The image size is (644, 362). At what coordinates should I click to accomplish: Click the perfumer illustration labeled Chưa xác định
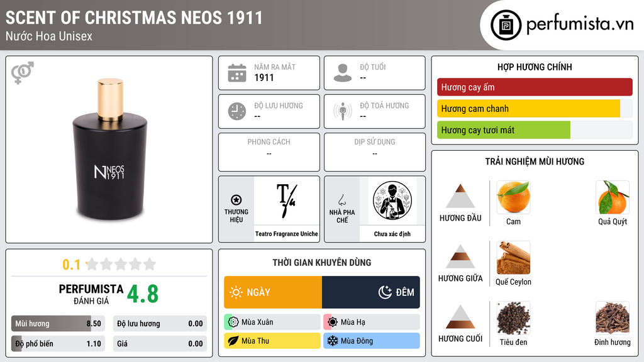pyautogui.click(x=392, y=200)
